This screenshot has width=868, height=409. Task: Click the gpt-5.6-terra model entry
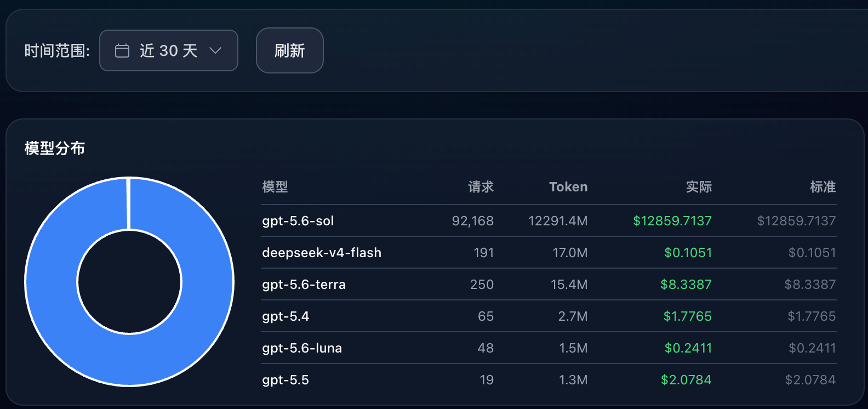[304, 285]
